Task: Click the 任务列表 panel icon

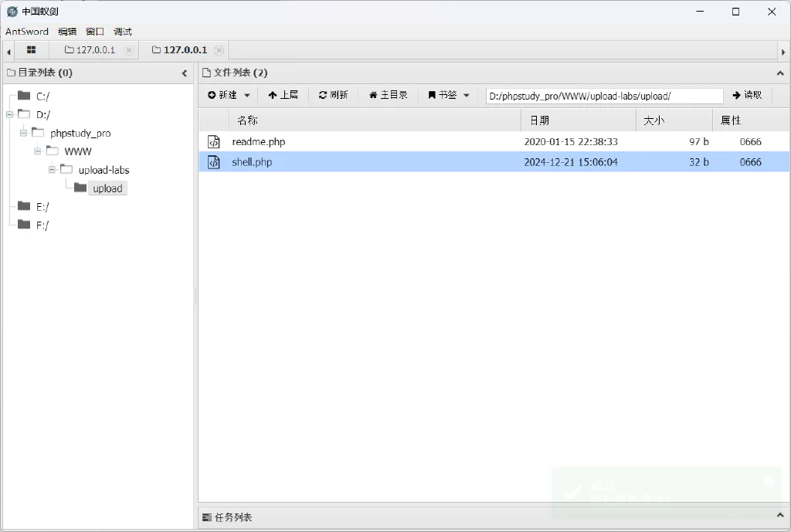Action: coord(206,517)
